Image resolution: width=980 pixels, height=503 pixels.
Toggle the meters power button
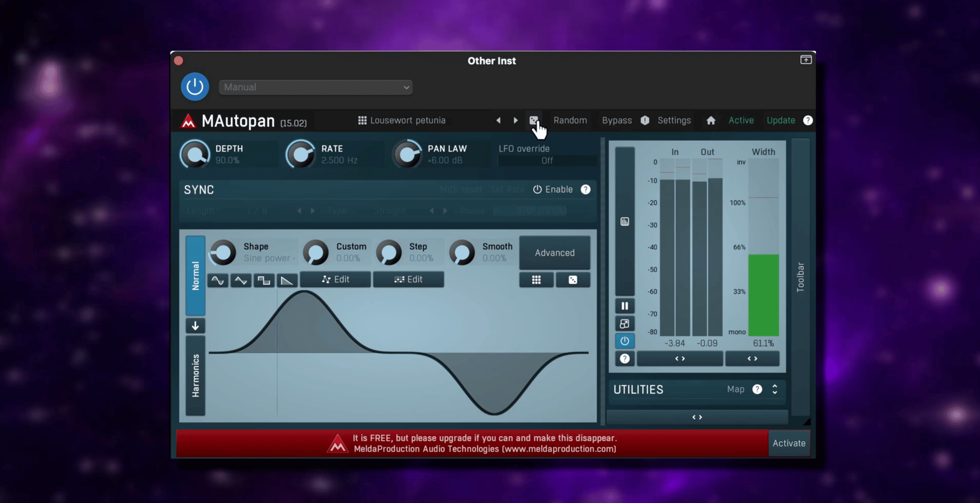point(625,341)
